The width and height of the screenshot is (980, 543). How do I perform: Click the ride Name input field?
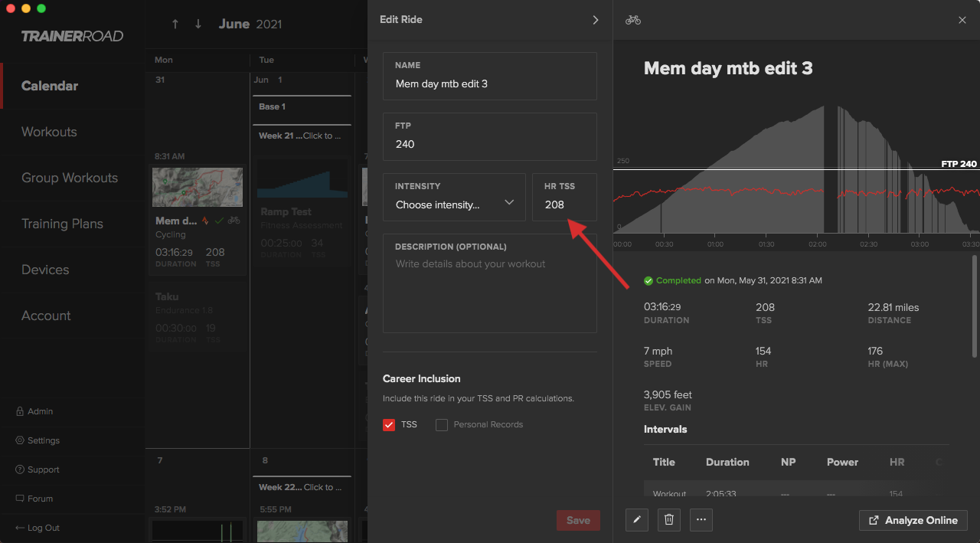pyautogui.click(x=490, y=76)
